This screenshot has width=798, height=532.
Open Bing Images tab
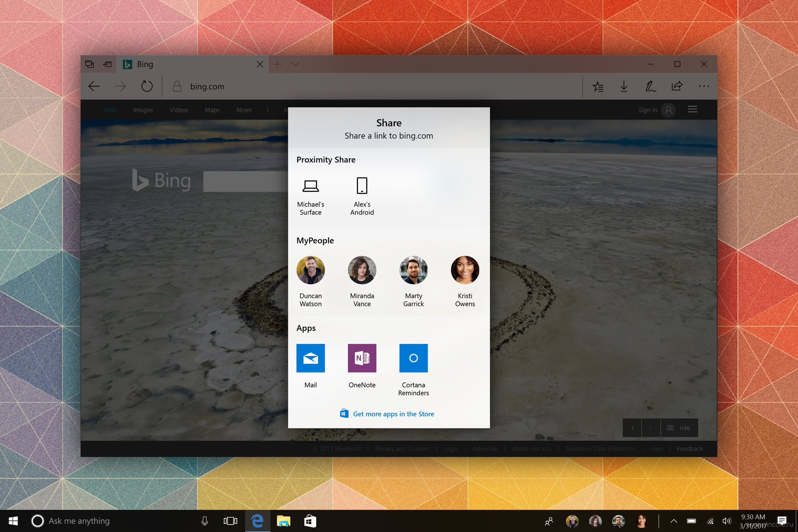[143, 110]
